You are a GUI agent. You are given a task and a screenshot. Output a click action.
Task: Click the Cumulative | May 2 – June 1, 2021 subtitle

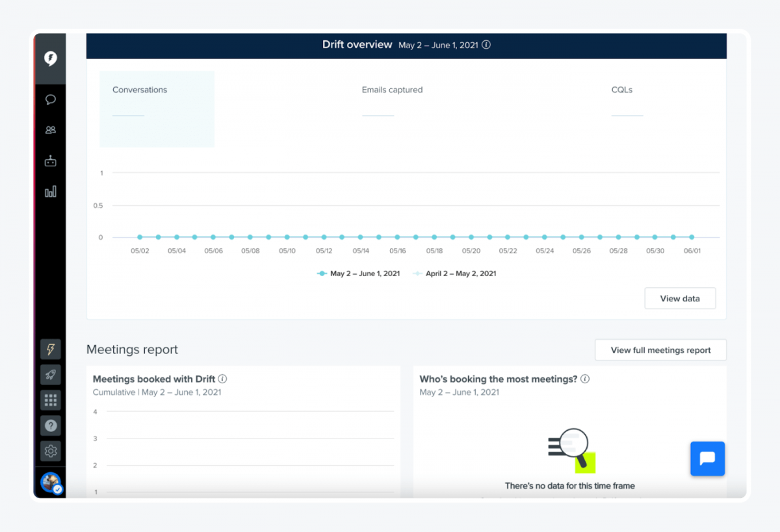157,392
